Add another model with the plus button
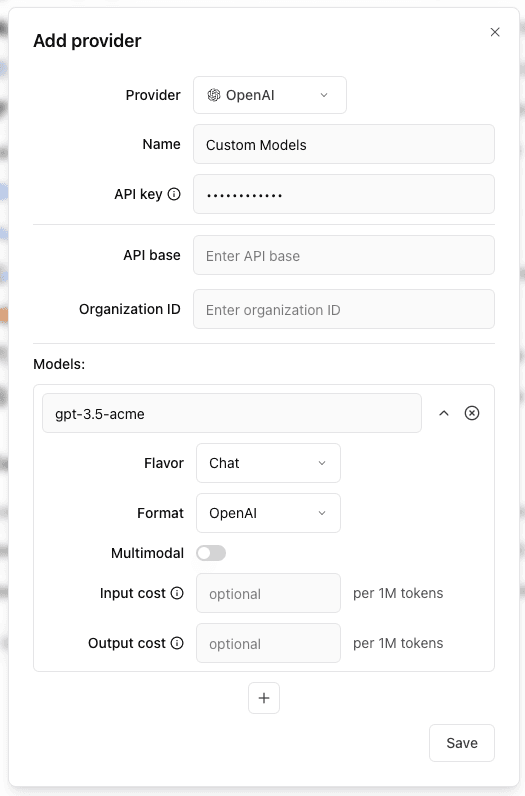This screenshot has width=525, height=796. pos(264,698)
